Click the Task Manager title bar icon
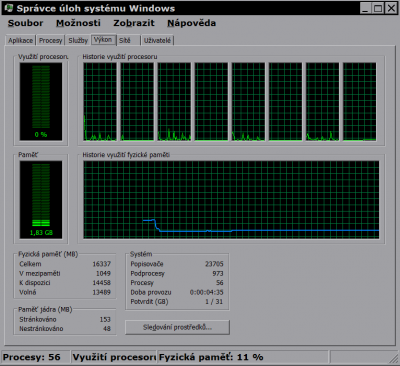400x366 pixels. (9, 8)
